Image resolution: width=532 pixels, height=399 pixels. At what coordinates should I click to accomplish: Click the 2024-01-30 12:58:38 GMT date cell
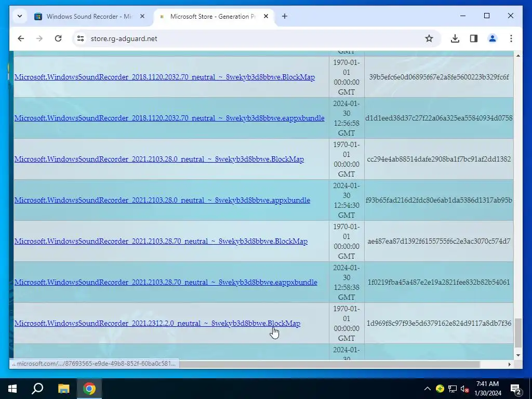[x=347, y=282]
